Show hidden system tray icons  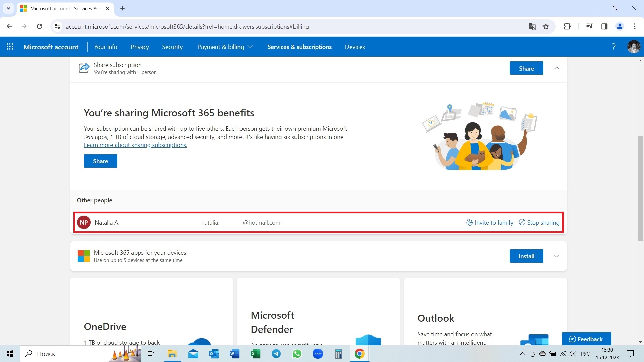[x=522, y=354]
